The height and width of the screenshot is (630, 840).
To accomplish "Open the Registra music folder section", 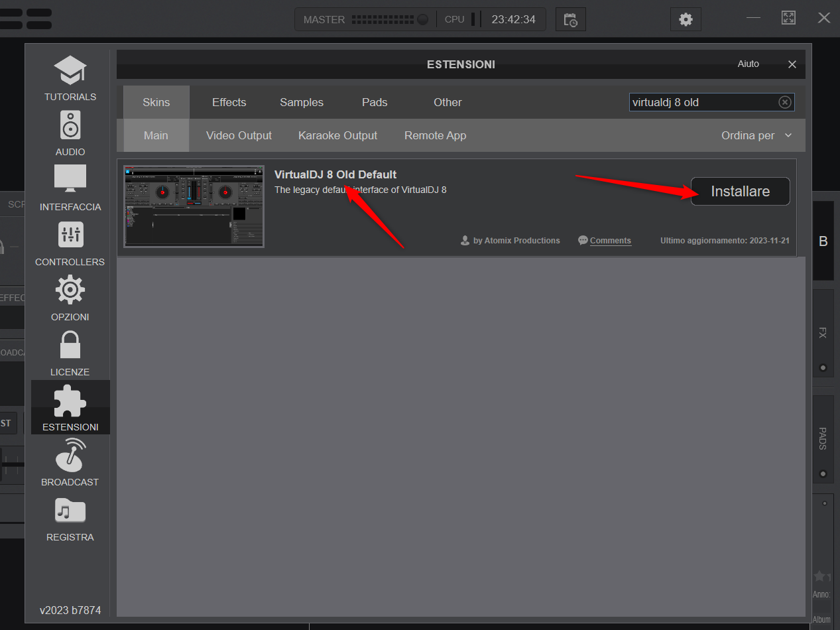I will (x=70, y=519).
